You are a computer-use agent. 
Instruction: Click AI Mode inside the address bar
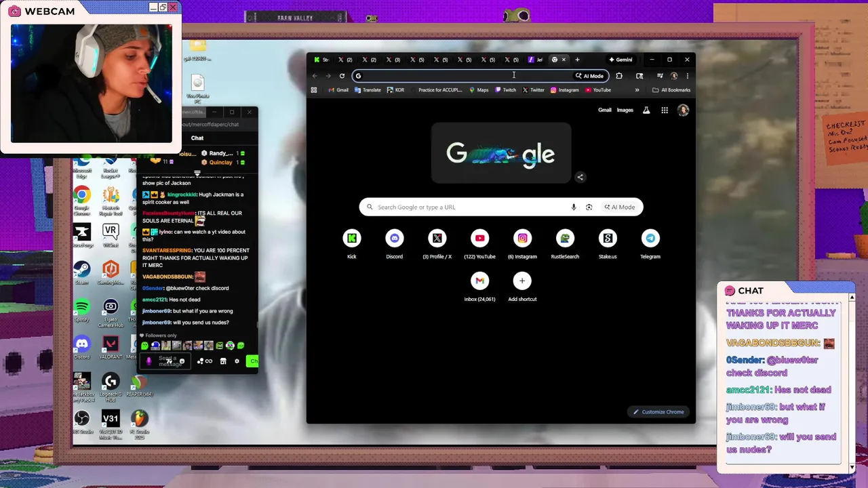589,76
